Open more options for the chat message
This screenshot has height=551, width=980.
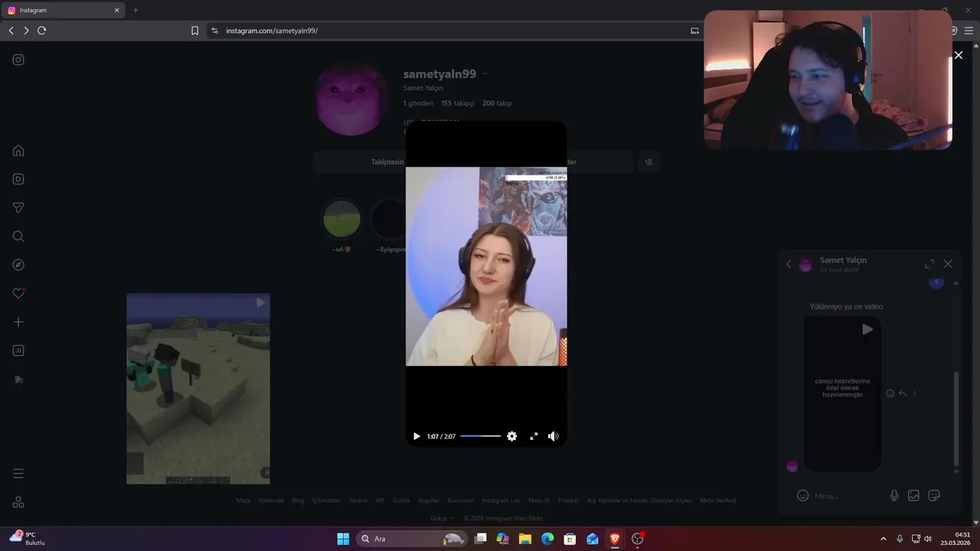(915, 393)
